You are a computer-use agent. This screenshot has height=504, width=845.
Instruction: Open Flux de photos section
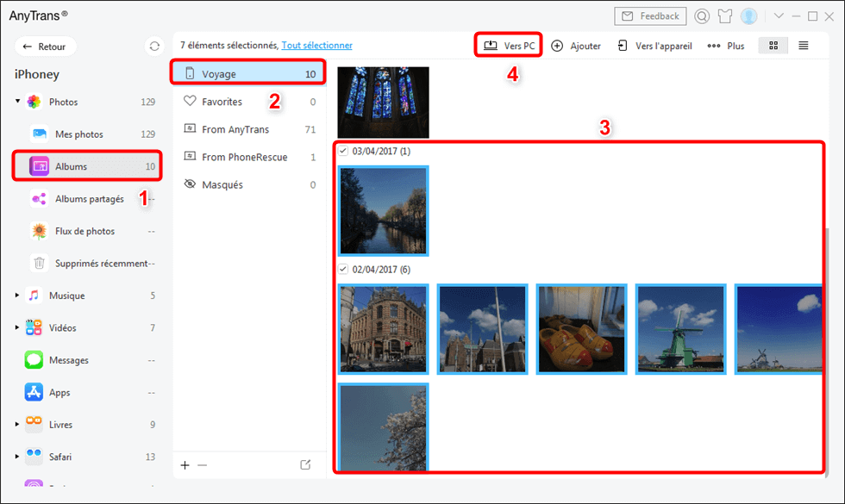tap(87, 231)
